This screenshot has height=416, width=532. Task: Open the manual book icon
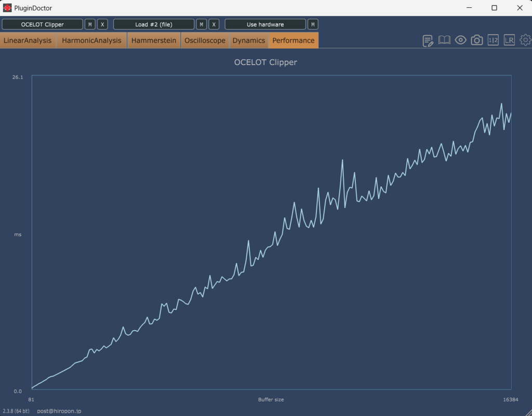(444, 40)
